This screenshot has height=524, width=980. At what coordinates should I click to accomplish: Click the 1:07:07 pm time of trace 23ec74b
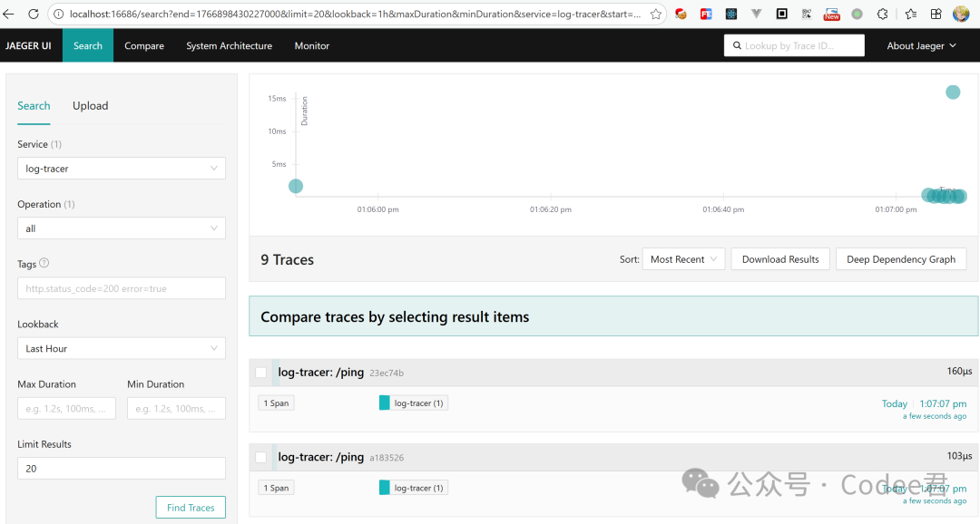tap(943, 403)
